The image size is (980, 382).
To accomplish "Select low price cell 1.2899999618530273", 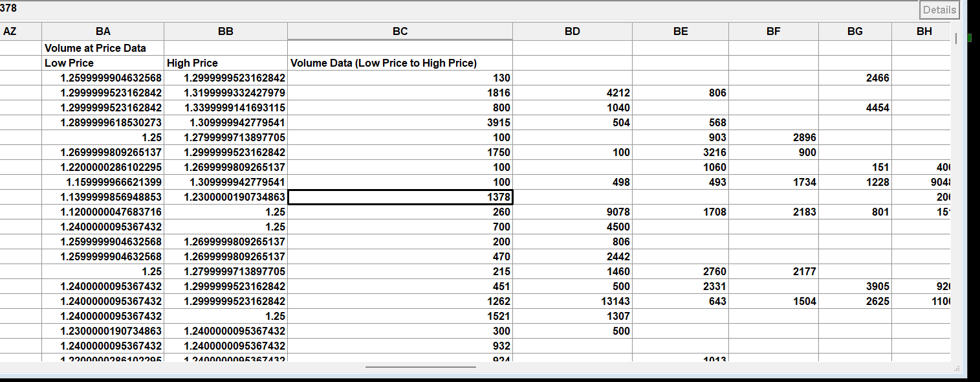I will pyautogui.click(x=103, y=122).
